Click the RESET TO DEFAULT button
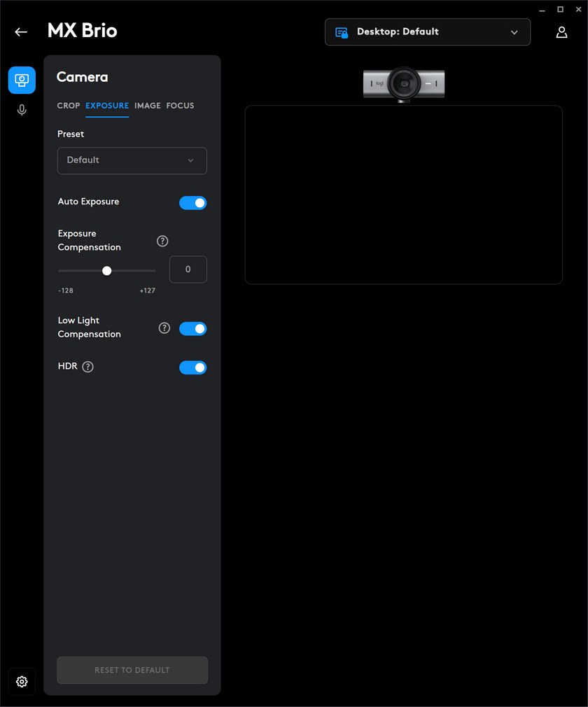Image resolution: width=588 pixels, height=707 pixels. click(132, 670)
